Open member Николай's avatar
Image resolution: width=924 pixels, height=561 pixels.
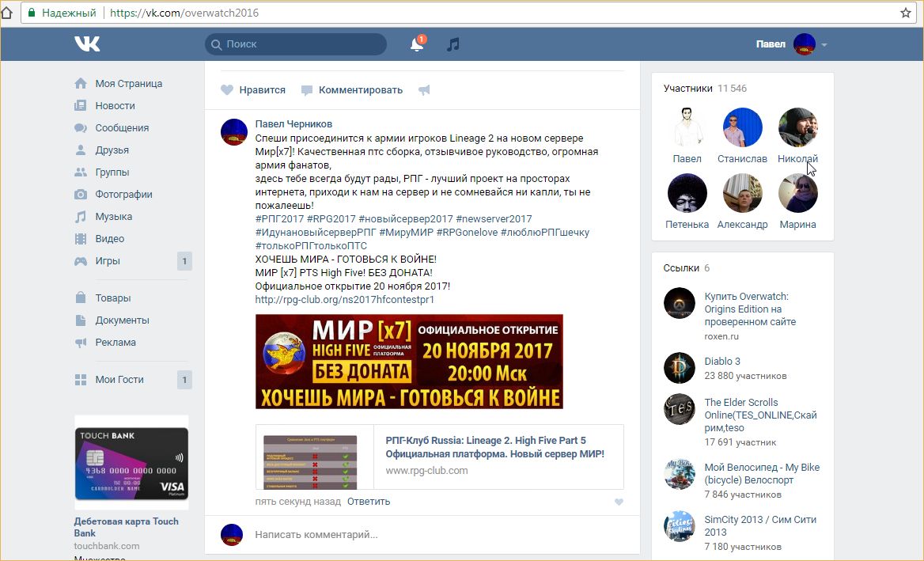click(x=798, y=127)
